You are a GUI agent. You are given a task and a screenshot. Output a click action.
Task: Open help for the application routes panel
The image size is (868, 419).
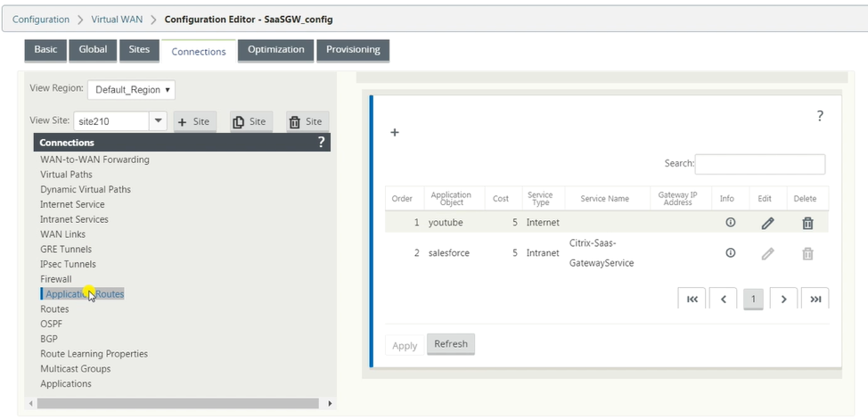click(x=820, y=116)
